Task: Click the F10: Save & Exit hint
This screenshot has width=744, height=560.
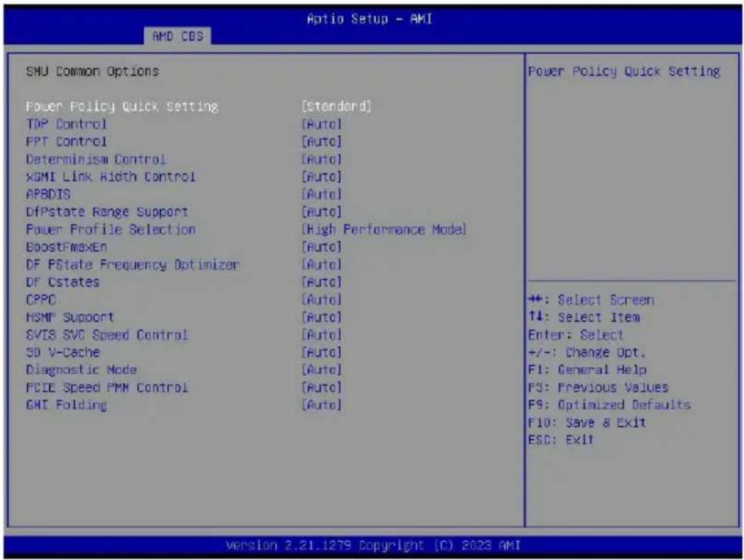Action: point(587,422)
